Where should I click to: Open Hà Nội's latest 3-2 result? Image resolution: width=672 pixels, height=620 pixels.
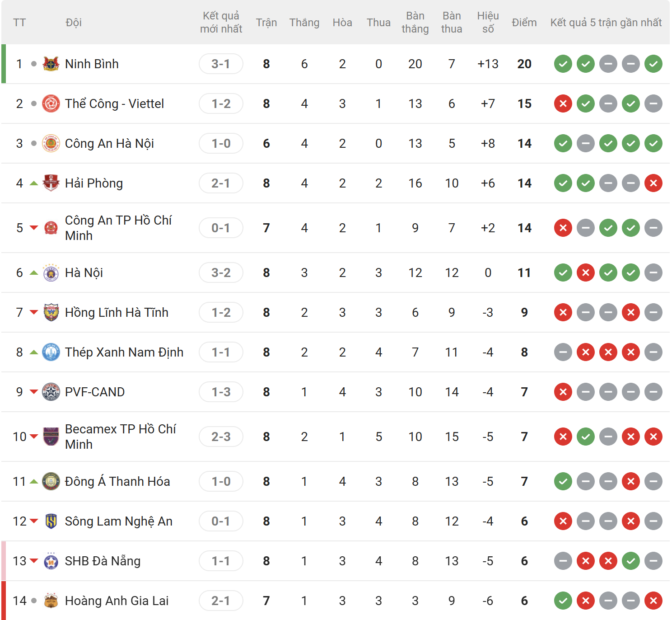pyautogui.click(x=221, y=272)
